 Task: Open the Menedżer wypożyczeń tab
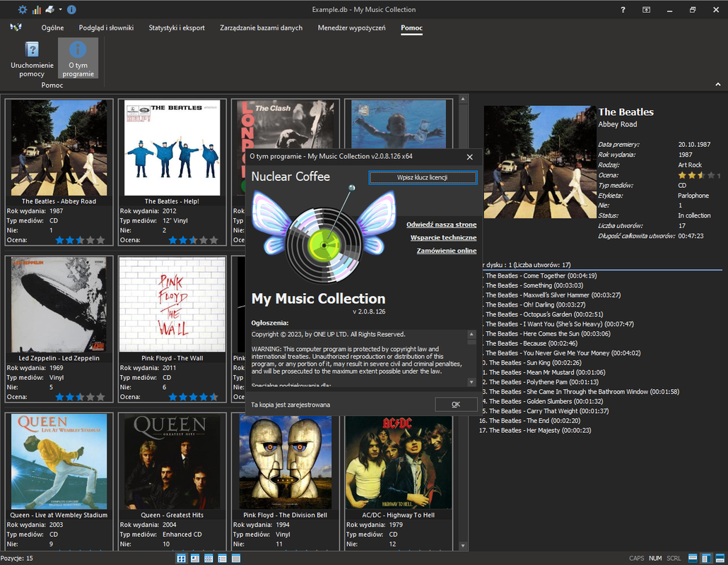pyautogui.click(x=351, y=28)
